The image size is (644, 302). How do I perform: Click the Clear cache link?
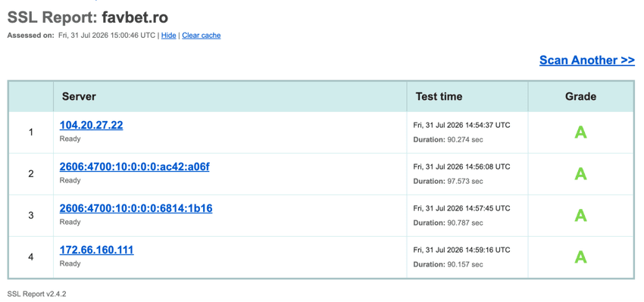pos(202,36)
